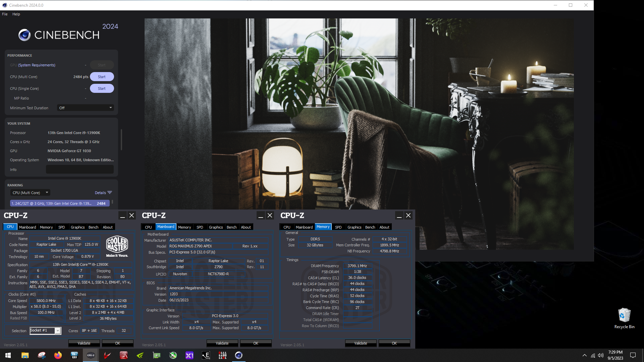Screen dimensions: 644x362
Task: Minimize the Mainboard CPU-Z window
Action: point(261,216)
